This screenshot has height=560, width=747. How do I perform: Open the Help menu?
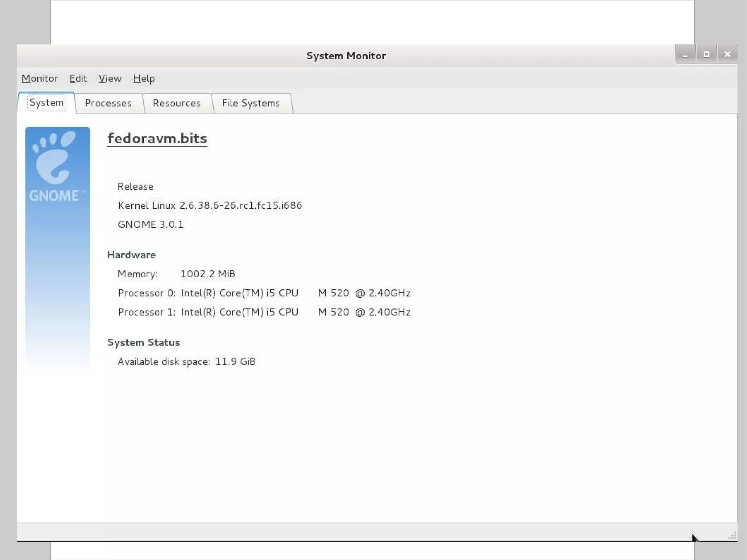[144, 78]
